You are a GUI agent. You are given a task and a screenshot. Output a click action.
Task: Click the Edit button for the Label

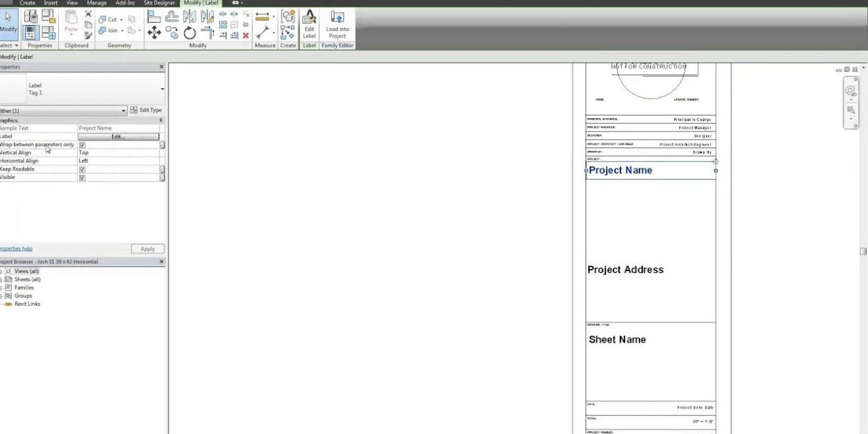point(118,136)
